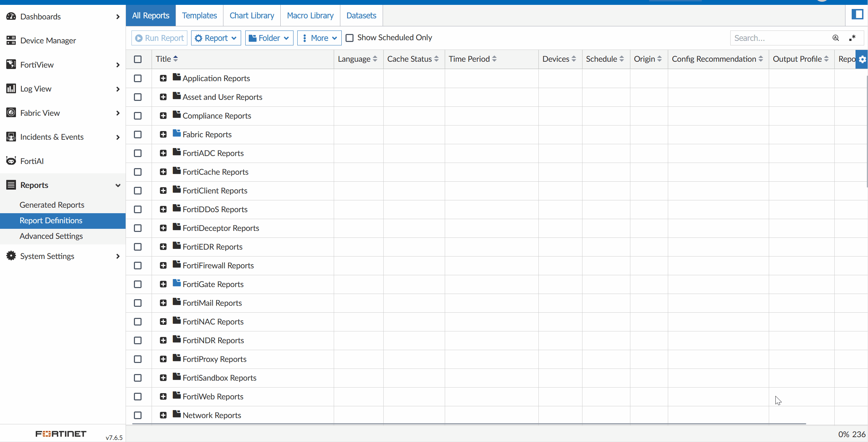Sort table by Title column
The image size is (868, 442).
click(167, 59)
